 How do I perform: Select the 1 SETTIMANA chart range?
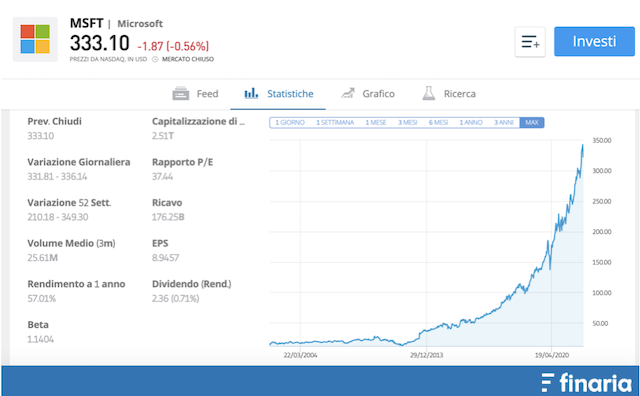pyautogui.click(x=335, y=122)
